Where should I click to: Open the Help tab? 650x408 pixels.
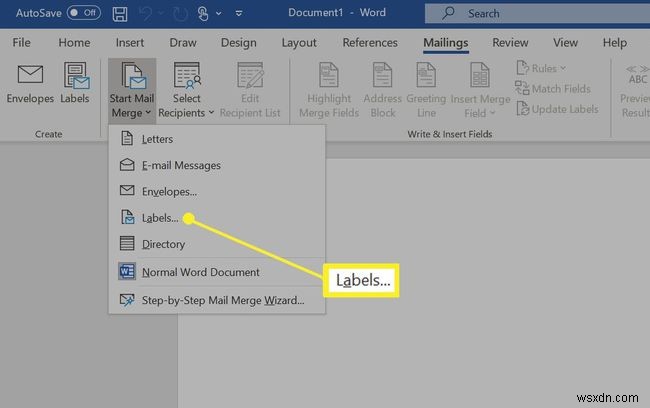[x=614, y=43]
